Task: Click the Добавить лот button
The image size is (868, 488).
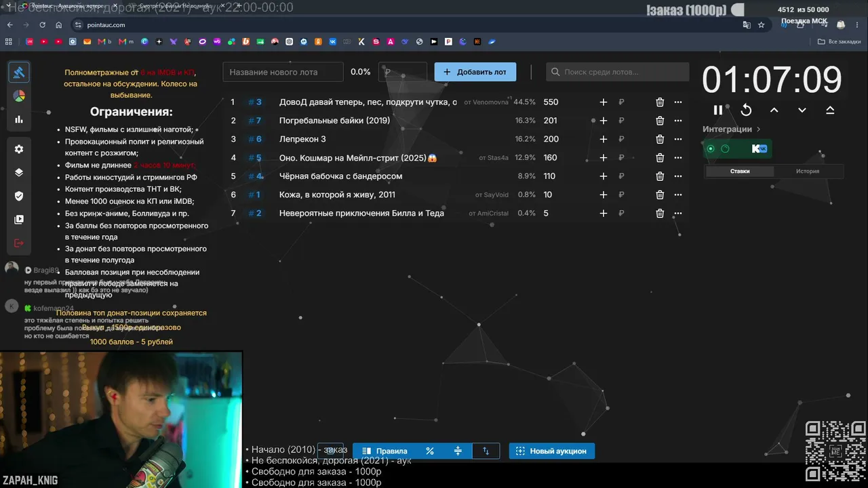Action: tap(475, 72)
